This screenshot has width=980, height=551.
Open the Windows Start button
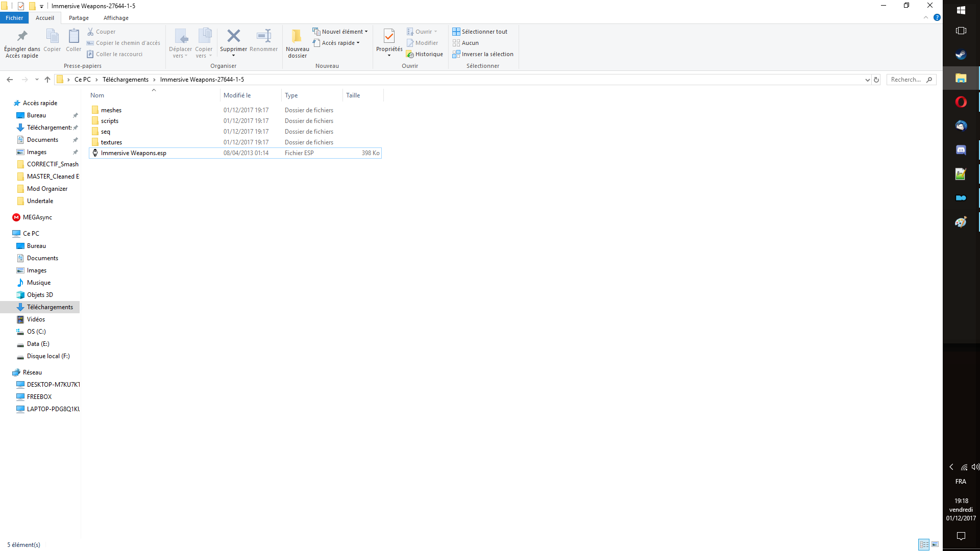coord(961,10)
